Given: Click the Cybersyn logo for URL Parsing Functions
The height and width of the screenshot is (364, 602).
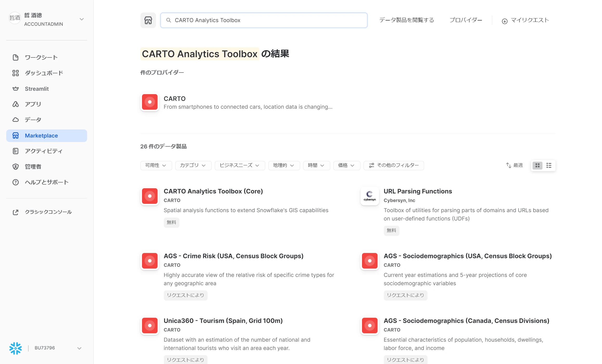Looking at the screenshot, I should click(x=370, y=196).
